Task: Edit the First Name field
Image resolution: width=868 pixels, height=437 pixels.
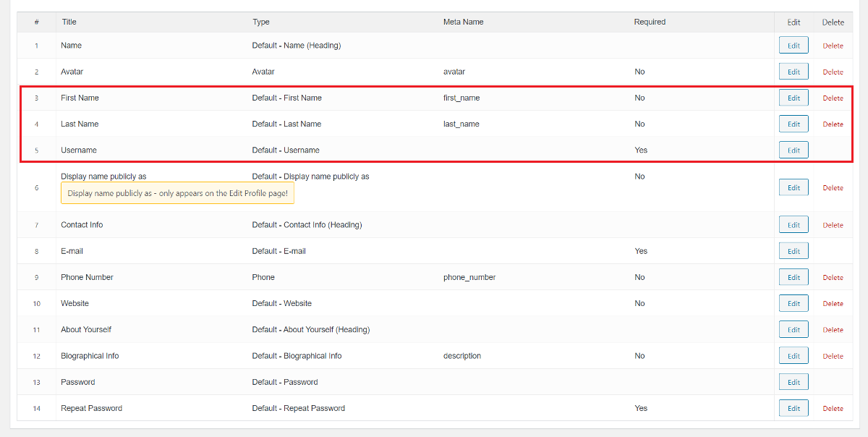Action: pos(793,98)
